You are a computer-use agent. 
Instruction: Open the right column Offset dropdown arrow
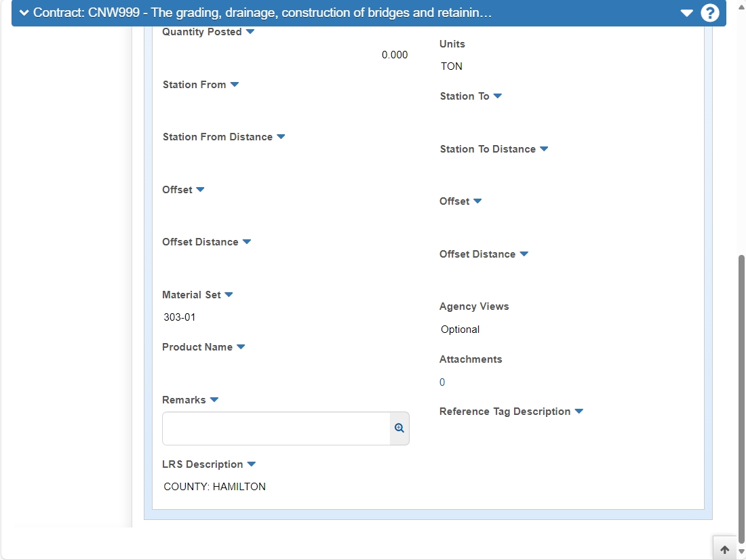pos(477,201)
